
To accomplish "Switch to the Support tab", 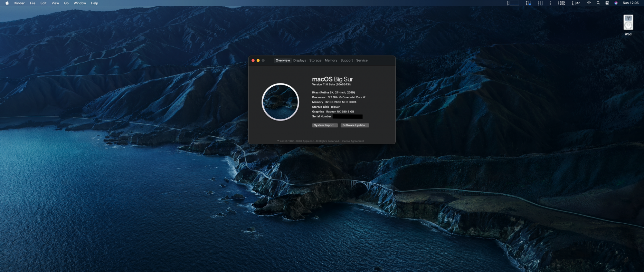I will click(347, 60).
